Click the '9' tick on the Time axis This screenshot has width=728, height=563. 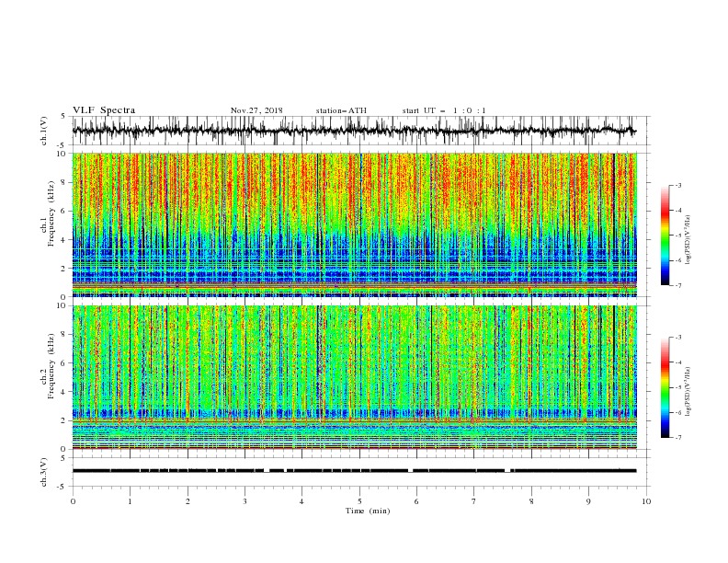tap(588, 501)
